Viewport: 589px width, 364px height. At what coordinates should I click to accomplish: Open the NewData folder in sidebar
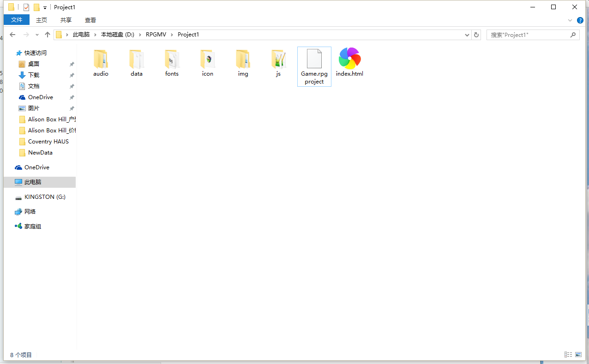[x=36, y=153]
